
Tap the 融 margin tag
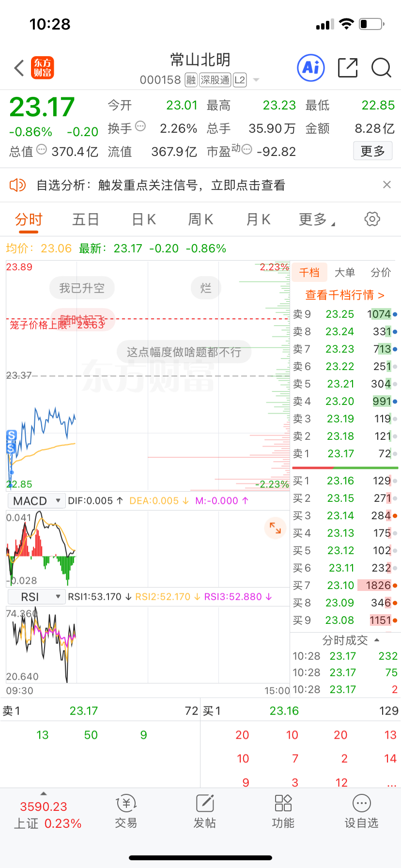tap(191, 80)
